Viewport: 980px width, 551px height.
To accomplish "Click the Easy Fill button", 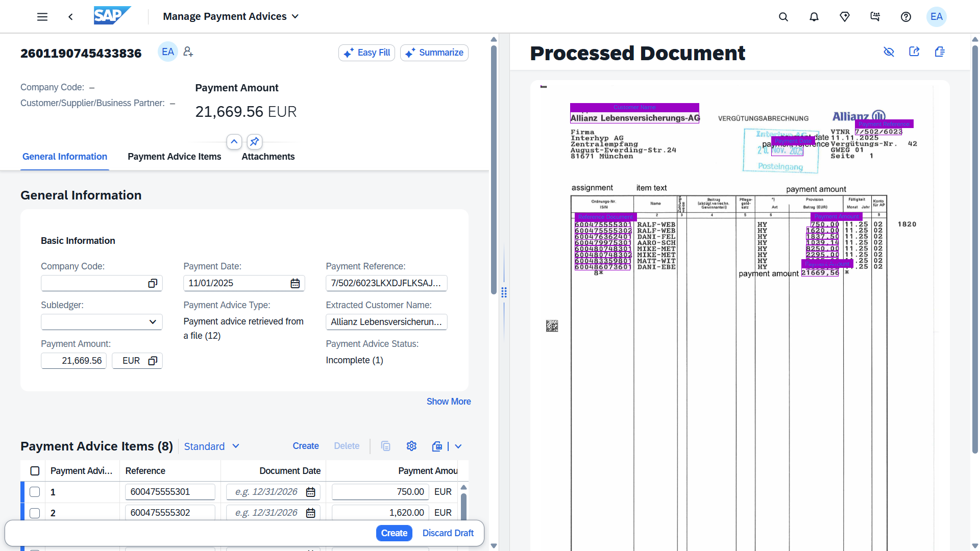I will pos(366,53).
